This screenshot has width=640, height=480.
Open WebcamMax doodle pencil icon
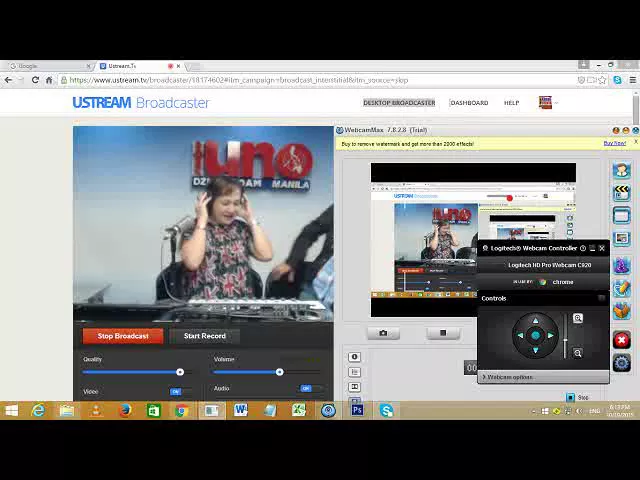pos(622,288)
